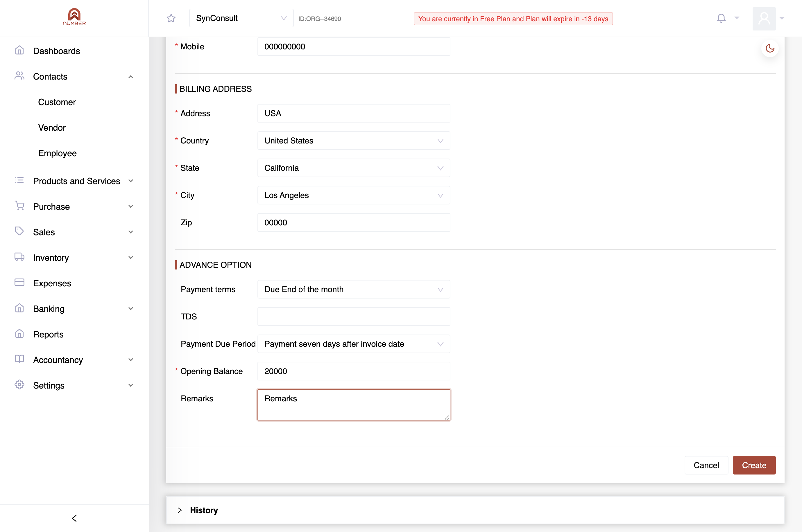Screen dimensions: 802x532
Task: Toggle dark mode moon icon
Action: tap(770, 48)
